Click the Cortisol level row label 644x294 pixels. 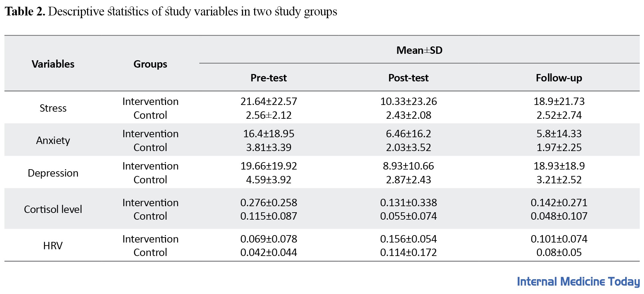(53, 209)
